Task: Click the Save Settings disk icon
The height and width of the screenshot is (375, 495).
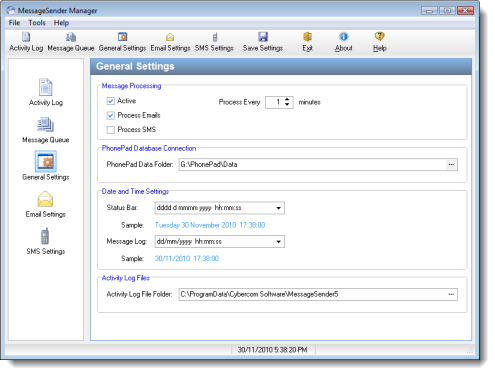Action: point(263,37)
